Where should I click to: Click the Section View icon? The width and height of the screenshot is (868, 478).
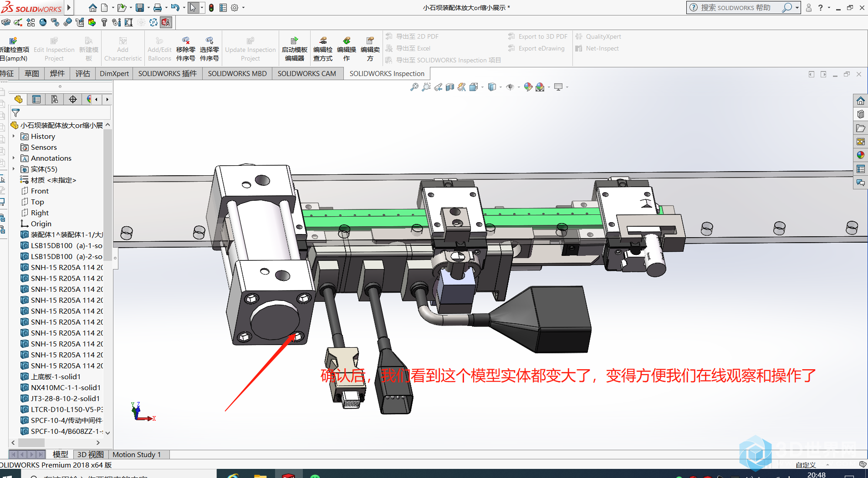(x=450, y=87)
